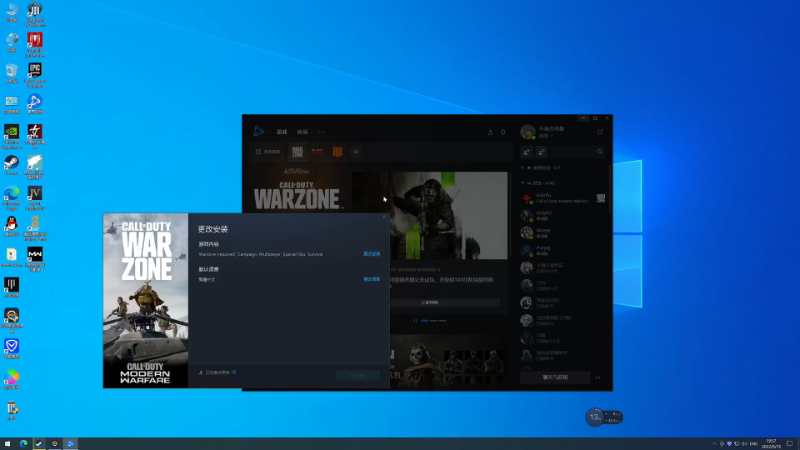Open the GeForce Experience desktop icon
The height and width of the screenshot is (450, 800).
(x=12, y=137)
